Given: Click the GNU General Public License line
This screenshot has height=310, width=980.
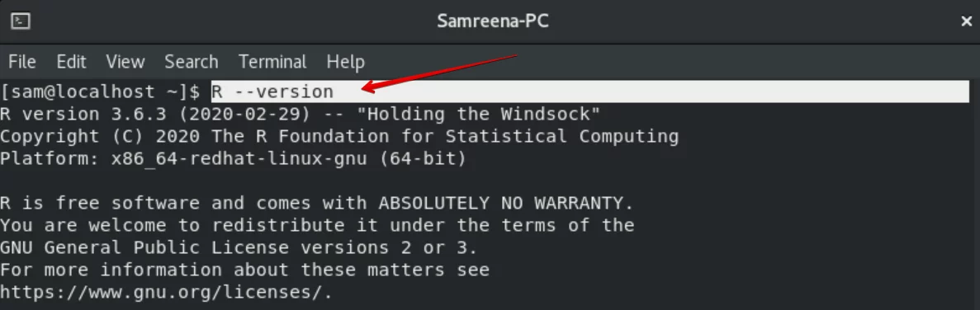Looking at the screenshot, I should coord(239,247).
